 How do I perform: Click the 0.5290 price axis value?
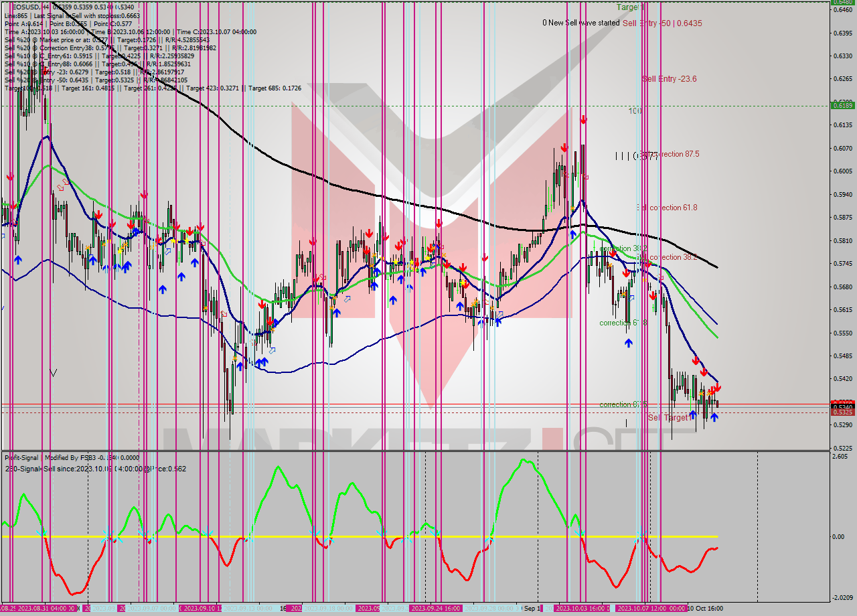(x=842, y=425)
